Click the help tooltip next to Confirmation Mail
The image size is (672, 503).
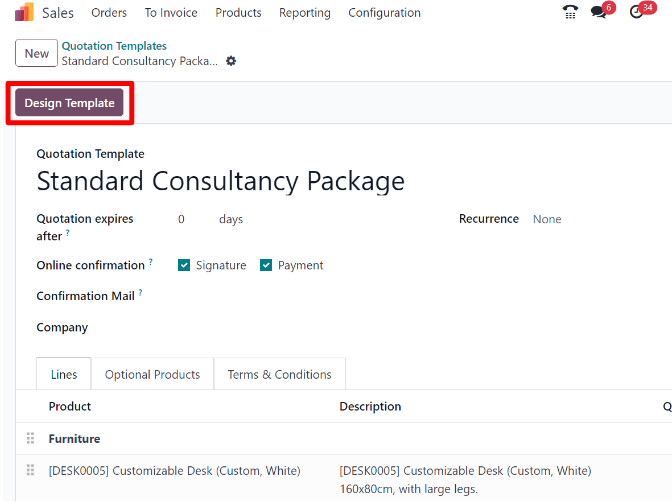tap(140, 294)
